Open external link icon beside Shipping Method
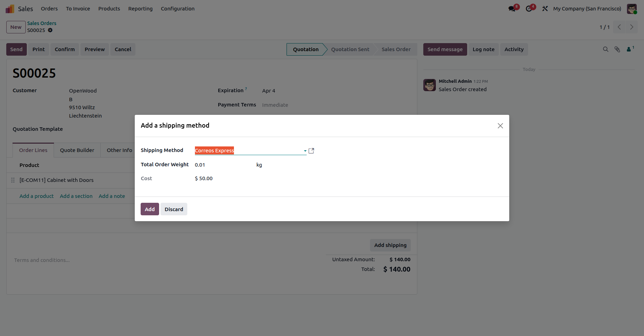Screen dimensions: 644x336 311,151
